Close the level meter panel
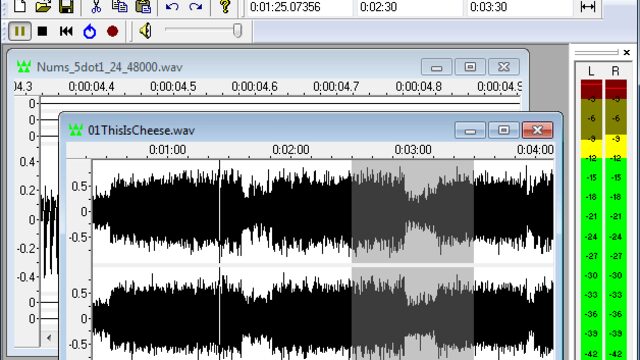 (x=627, y=52)
